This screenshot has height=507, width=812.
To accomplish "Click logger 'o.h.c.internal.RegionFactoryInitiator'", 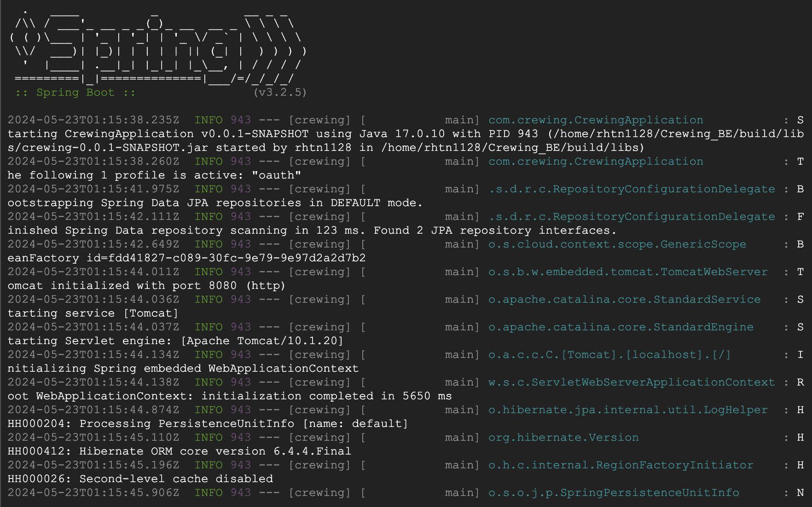I will (x=621, y=465).
